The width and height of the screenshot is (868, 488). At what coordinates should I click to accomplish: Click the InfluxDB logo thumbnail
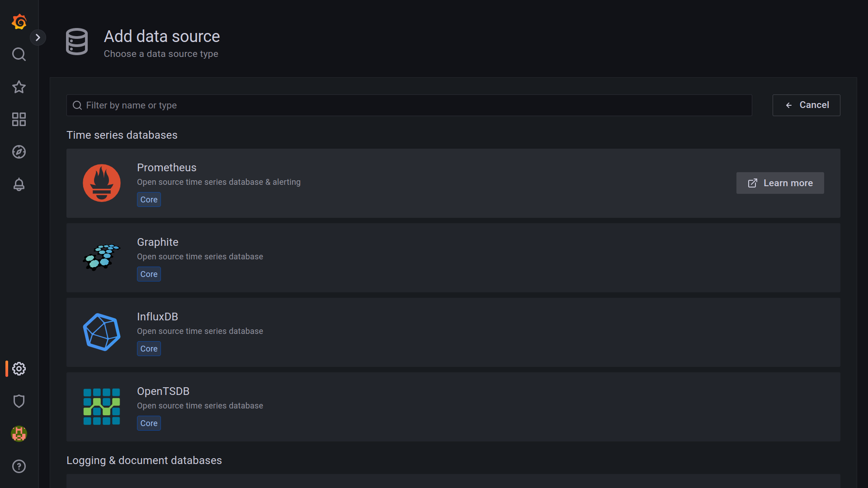(x=102, y=332)
